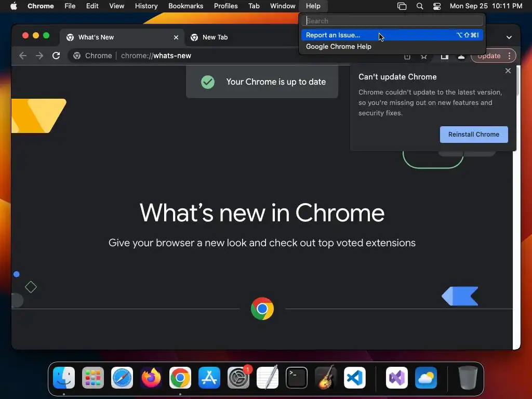Switch to the What's New tab
Image resolution: width=532 pixels, height=399 pixels.
122,37
